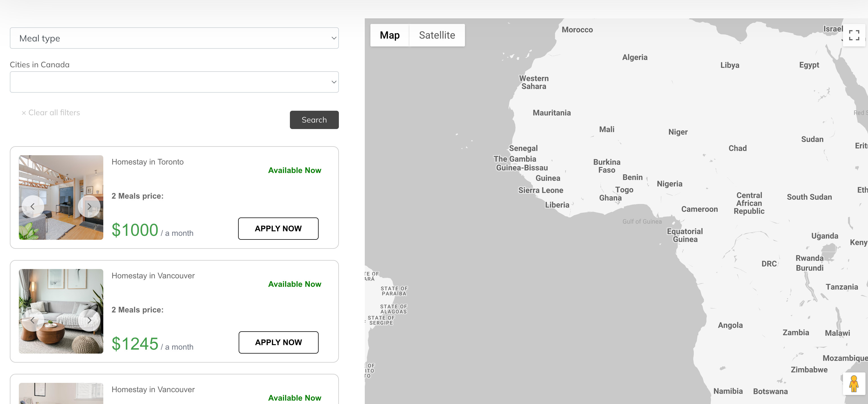Viewport: 868px width, 404px height.
Task: Click the Namibia label on the map
Action: (x=728, y=391)
